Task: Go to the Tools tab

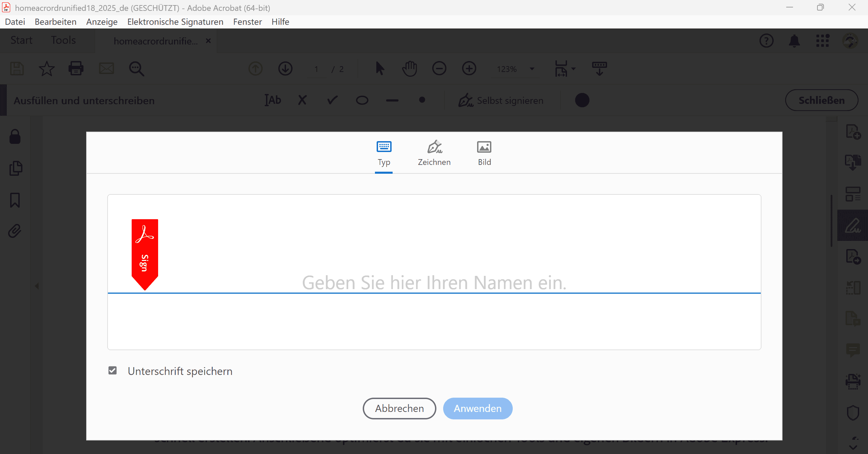Action: click(x=63, y=40)
